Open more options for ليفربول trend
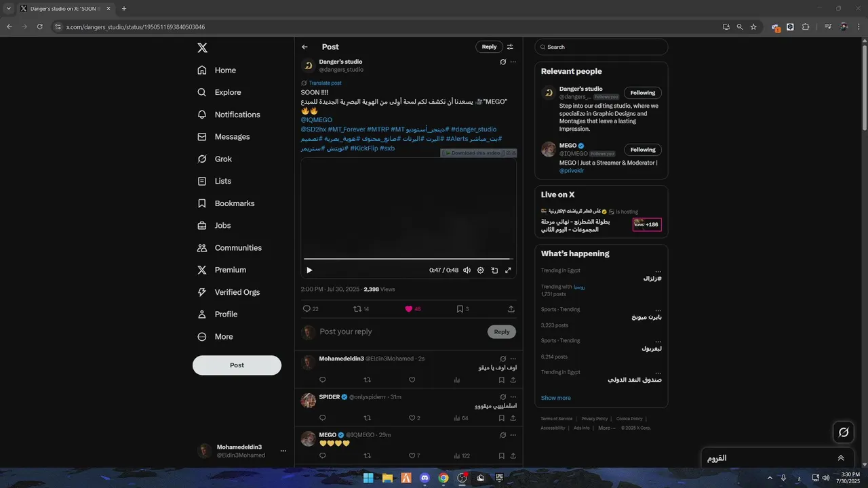Screen dimensions: 868x488 pos(658,341)
